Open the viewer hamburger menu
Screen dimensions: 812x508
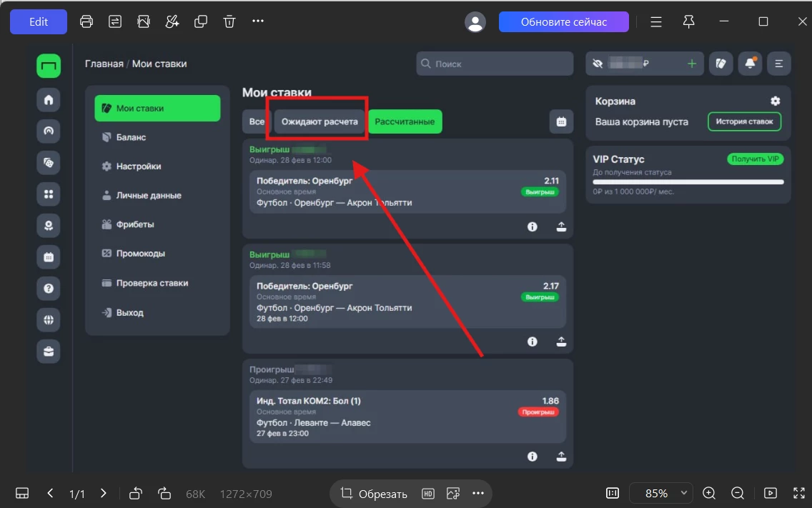click(656, 21)
